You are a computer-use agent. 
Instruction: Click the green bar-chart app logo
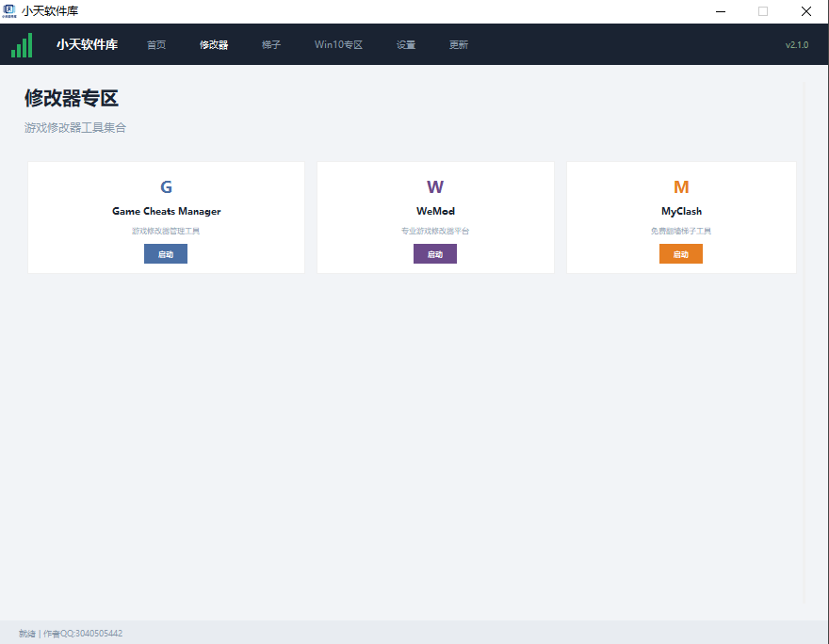22,45
